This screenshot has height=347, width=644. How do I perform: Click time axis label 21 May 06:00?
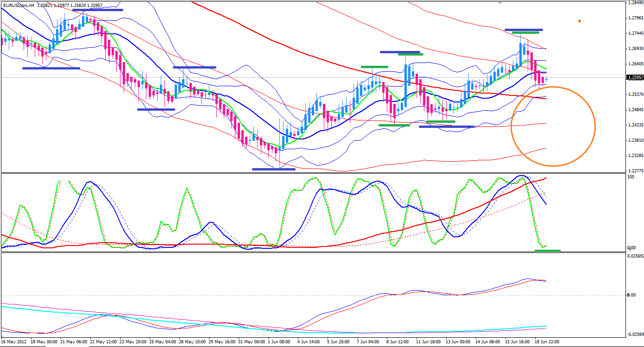[x=74, y=342]
